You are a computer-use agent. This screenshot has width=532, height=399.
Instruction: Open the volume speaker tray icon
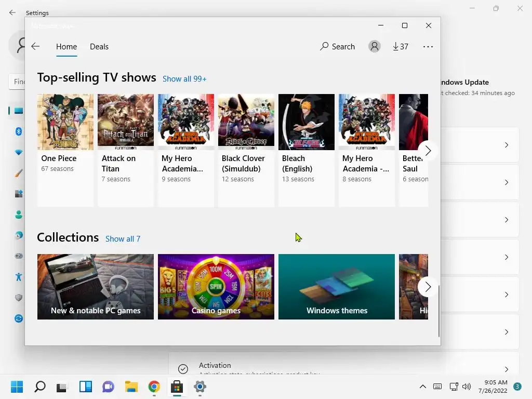click(467, 387)
